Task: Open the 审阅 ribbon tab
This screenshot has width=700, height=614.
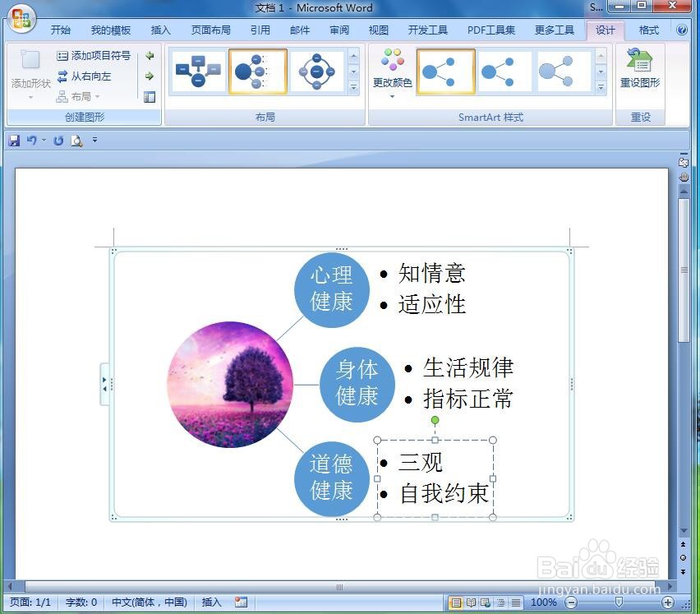Action: tap(339, 30)
